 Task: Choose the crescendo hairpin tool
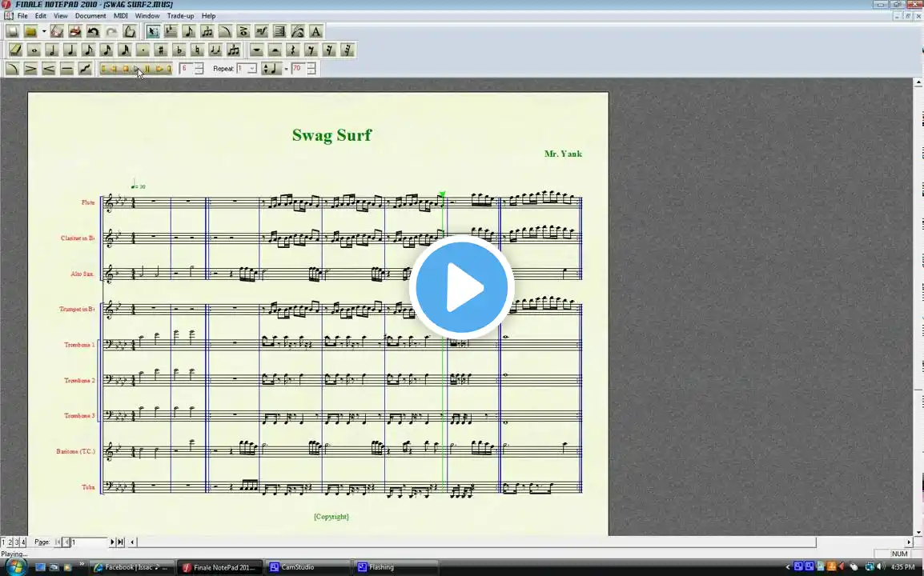coord(49,69)
